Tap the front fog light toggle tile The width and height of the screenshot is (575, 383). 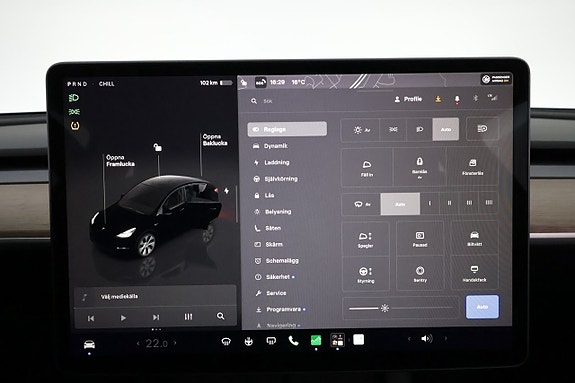(x=482, y=129)
